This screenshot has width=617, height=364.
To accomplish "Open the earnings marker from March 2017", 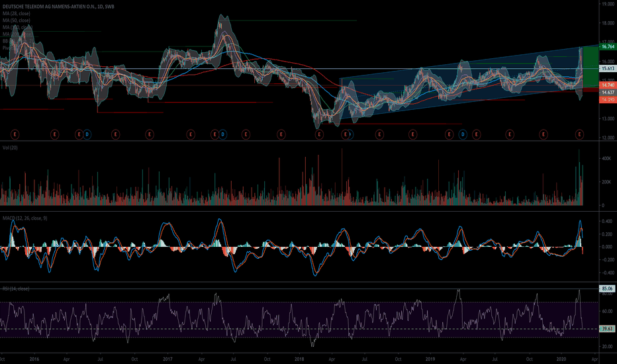I will click(x=191, y=134).
